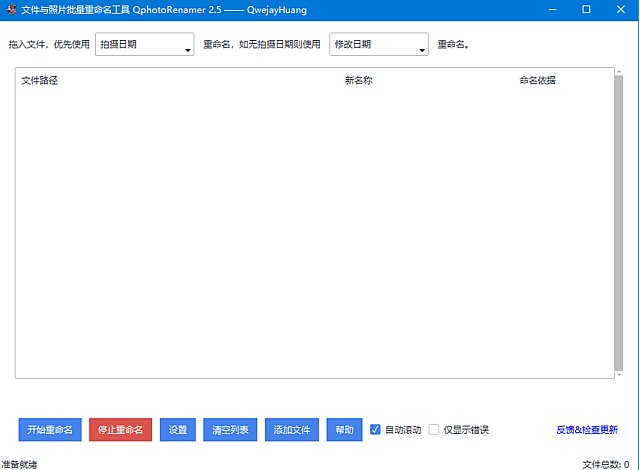Minimize the QphotoRenamer window
The image size is (640, 470).
pos(549,10)
